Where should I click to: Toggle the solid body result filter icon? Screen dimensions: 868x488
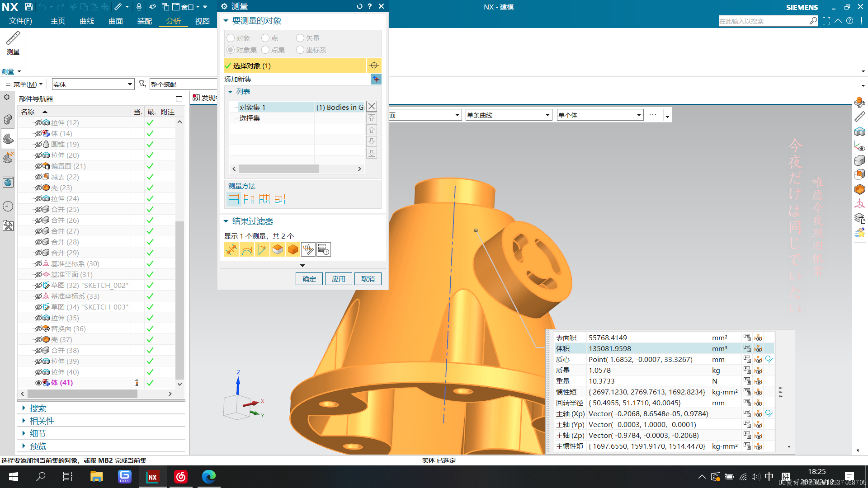(293, 249)
